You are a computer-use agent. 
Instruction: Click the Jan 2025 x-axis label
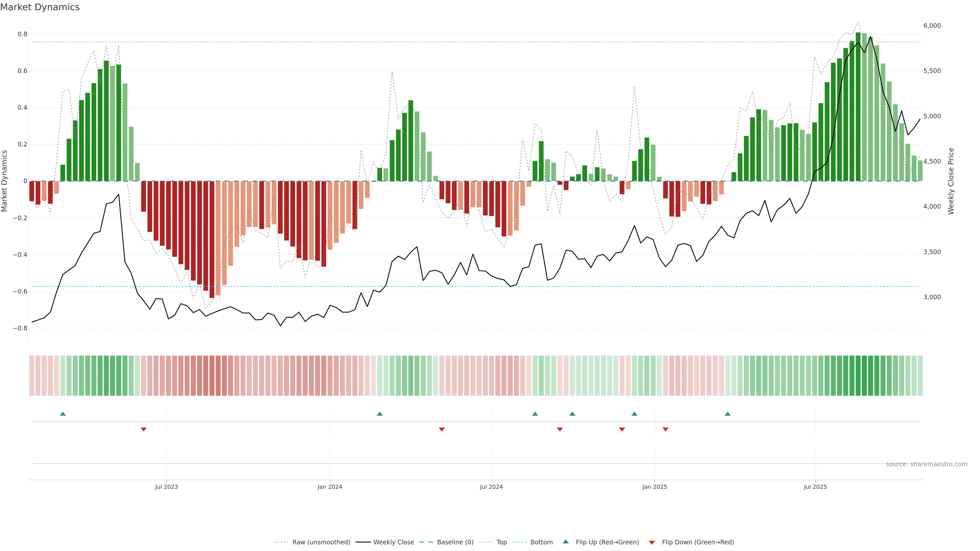pos(654,487)
